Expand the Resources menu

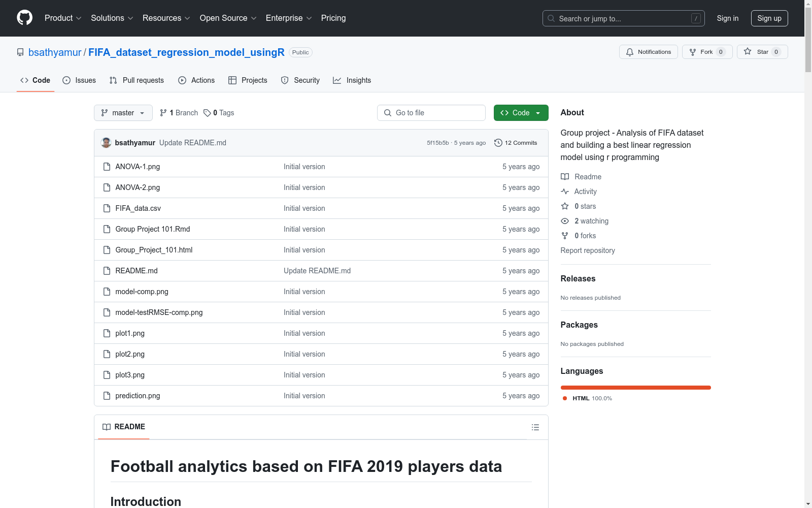click(x=166, y=18)
